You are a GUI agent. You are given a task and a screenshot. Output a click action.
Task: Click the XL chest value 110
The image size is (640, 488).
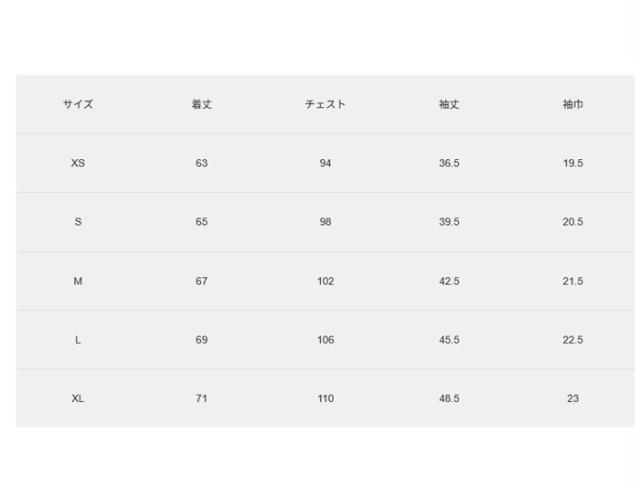point(325,399)
